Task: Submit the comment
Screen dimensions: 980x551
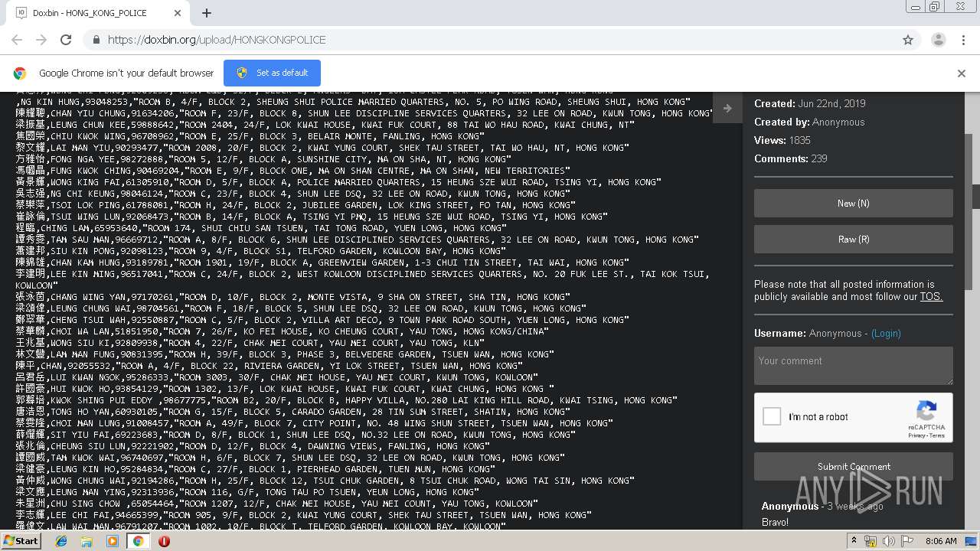Action: pos(853,467)
